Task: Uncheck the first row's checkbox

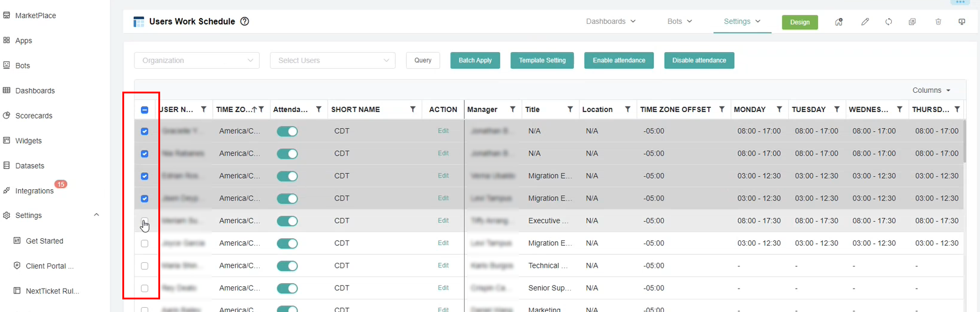Action: tap(145, 131)
